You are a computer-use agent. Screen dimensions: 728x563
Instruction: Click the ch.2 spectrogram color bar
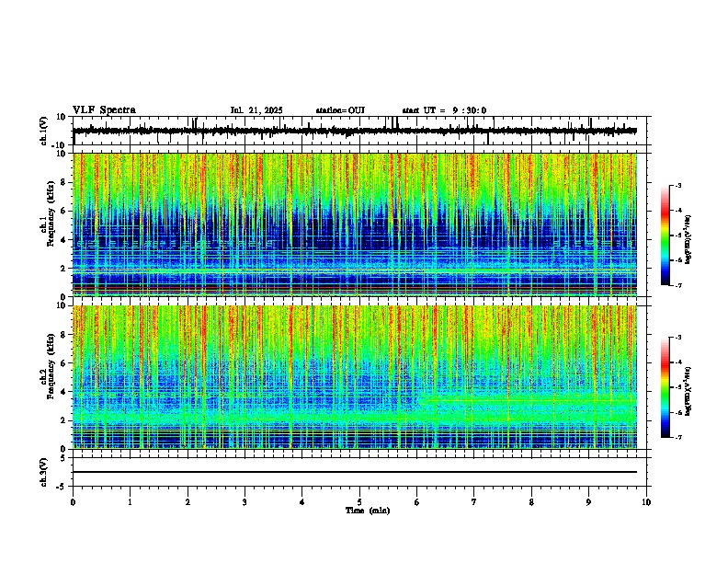click(x=665, y=387)
